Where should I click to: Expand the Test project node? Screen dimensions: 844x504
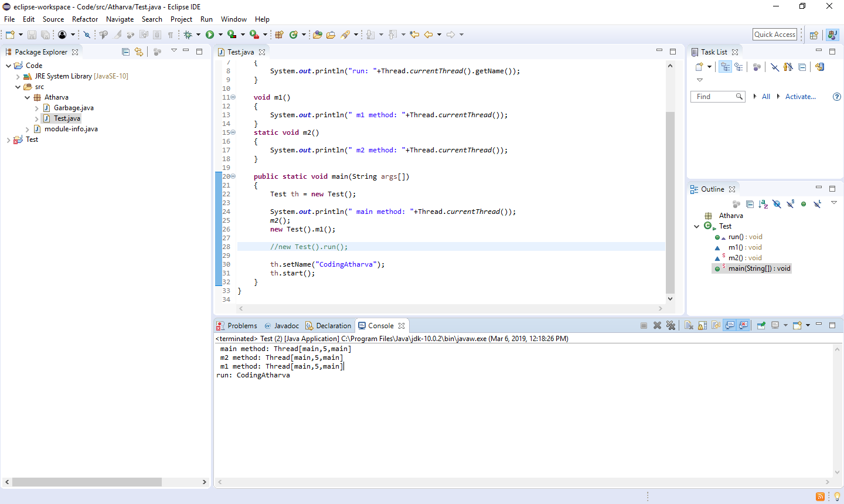point(8,139)
